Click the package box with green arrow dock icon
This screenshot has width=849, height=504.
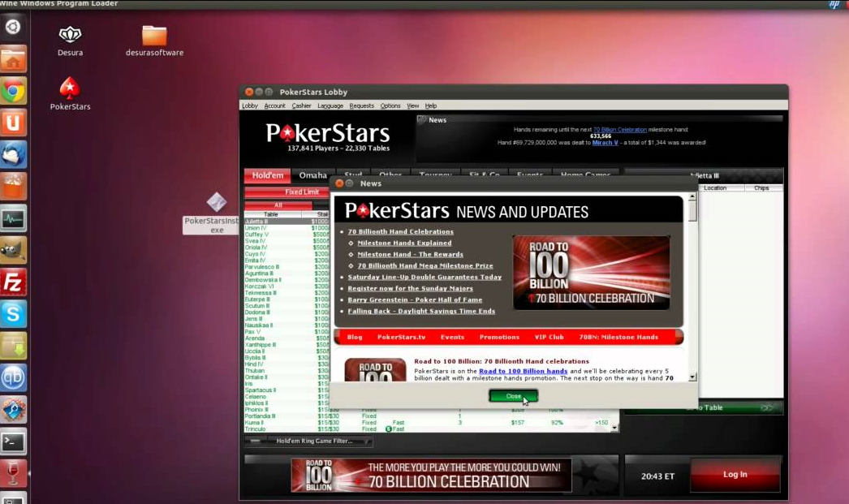coord(13,346)
